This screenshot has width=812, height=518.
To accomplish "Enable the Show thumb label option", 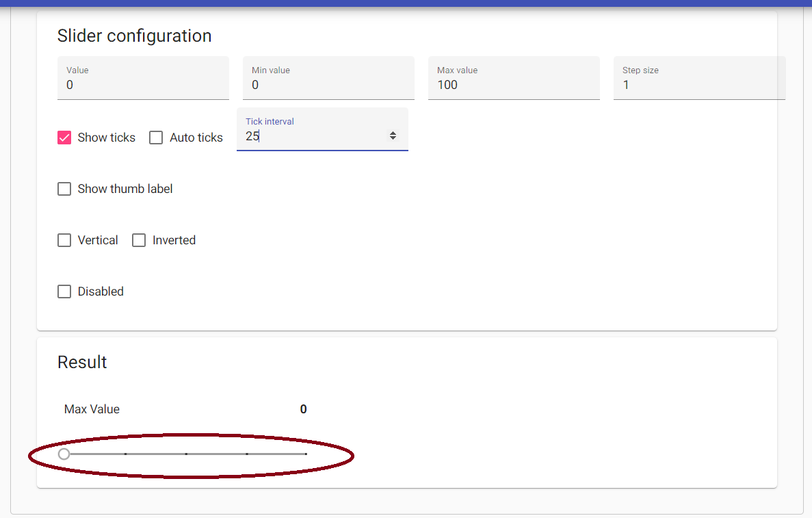I will 64,189.
